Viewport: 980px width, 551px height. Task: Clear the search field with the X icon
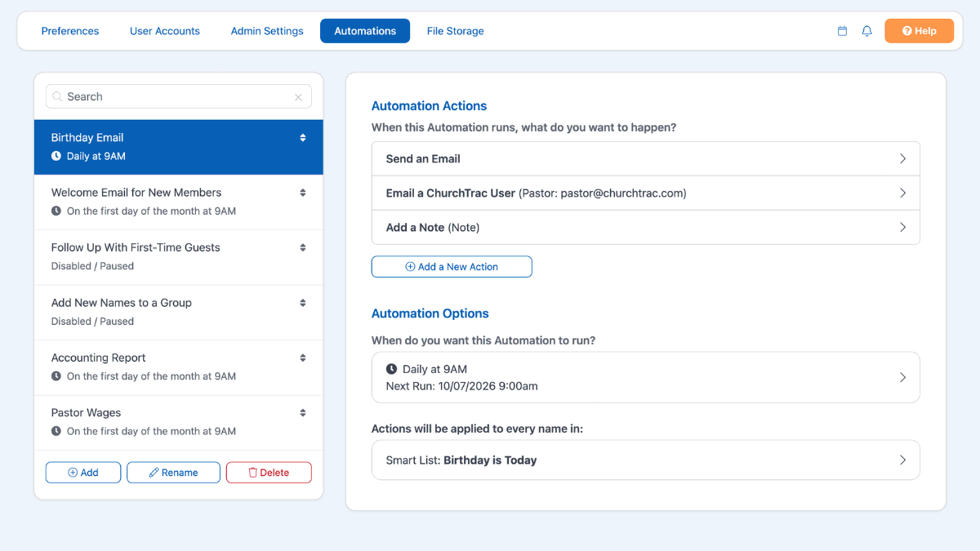click(299, 97)
